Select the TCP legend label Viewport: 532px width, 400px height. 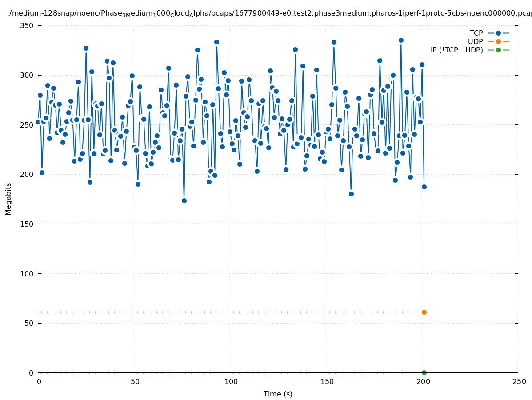(x=476, y=33)
